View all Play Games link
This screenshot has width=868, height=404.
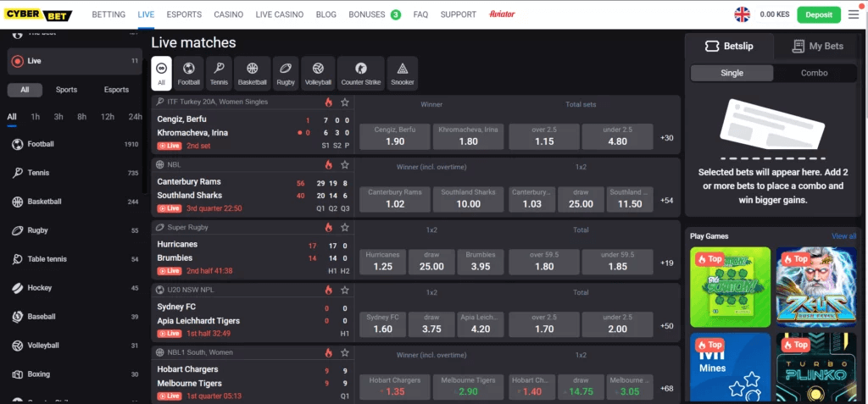843,236
